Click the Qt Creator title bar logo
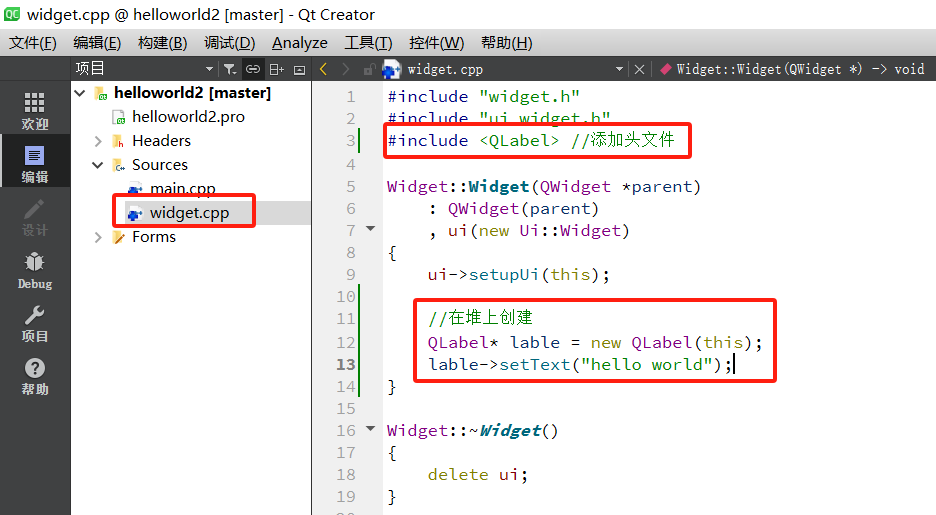This screenshot has width=936, height=515. (12, 14)
